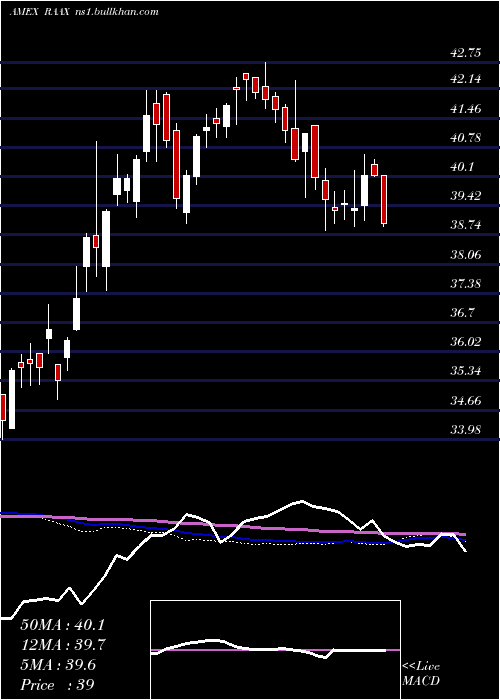500x700 pixels.
Task: Click the 38.74 price axis label
Action: (466, 225)
